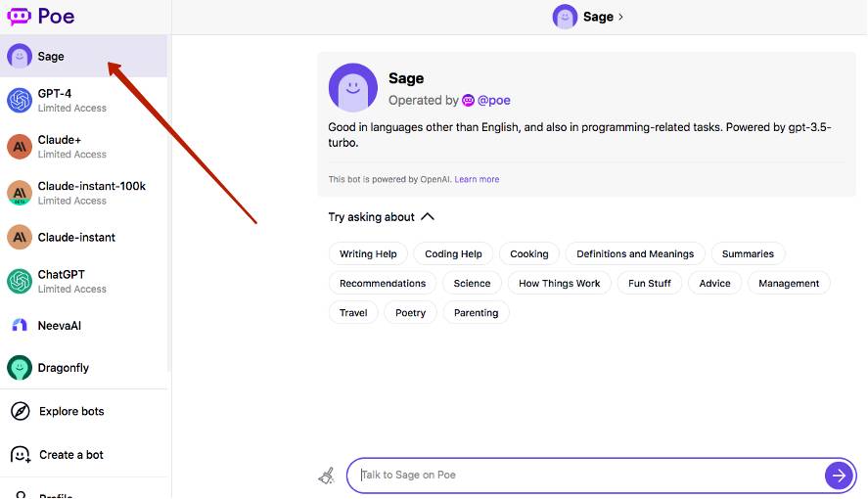Select the Advice suggestion chip
This screenshot has width=868, height=499.
(714, 283)
